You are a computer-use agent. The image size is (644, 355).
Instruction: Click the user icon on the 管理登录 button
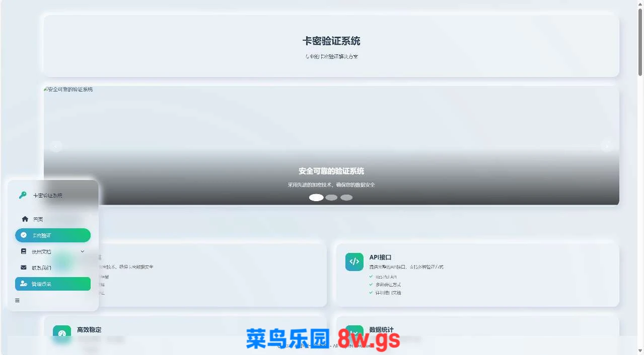24,284
